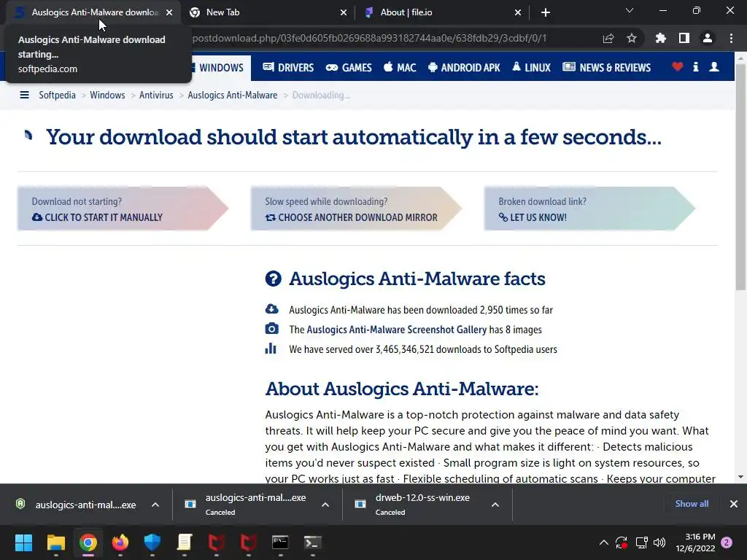Click to start the download manually
The height and width of the screenshot is (560, 747).
(123, 209)
